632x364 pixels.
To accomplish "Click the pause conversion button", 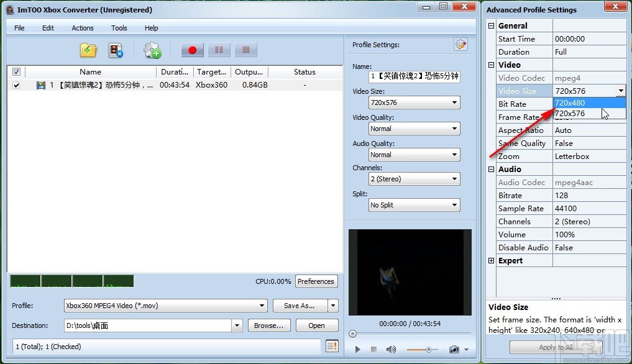I will click(x=219, y=50).
